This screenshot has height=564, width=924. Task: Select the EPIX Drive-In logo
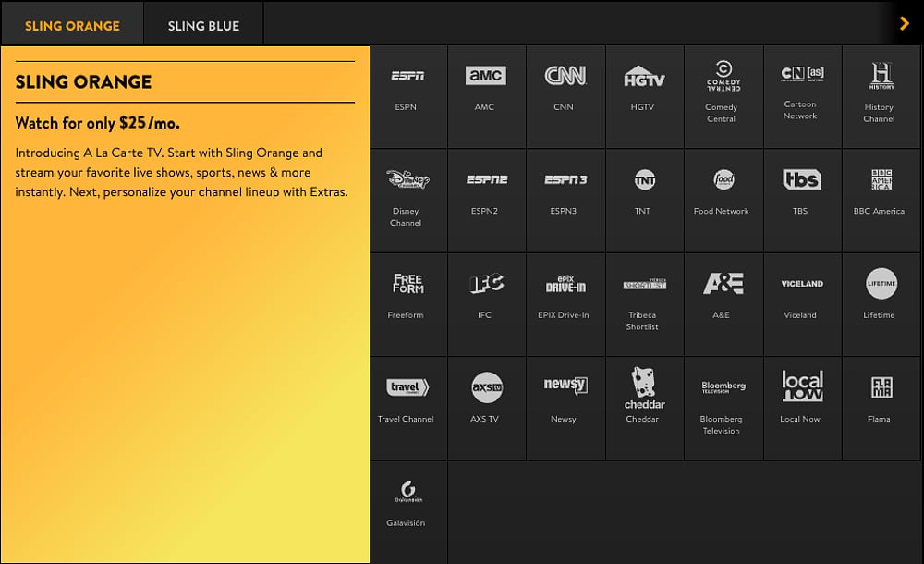(x=565, y=284)
